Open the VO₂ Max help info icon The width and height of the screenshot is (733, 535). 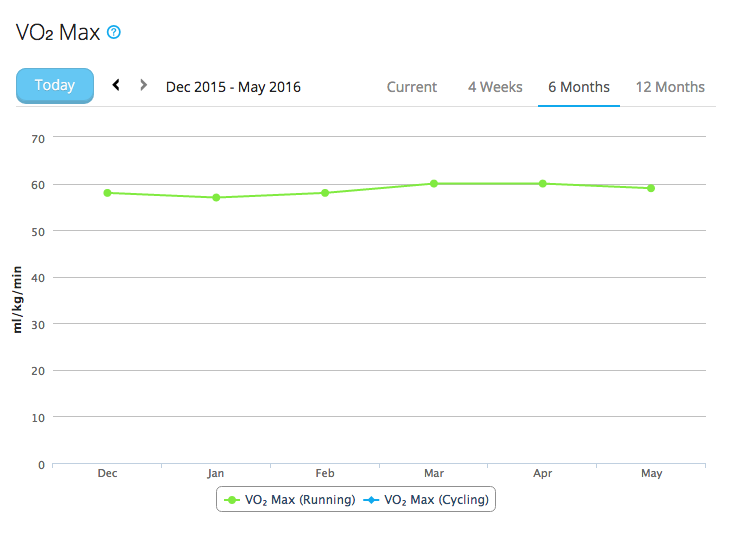[114, 33]
